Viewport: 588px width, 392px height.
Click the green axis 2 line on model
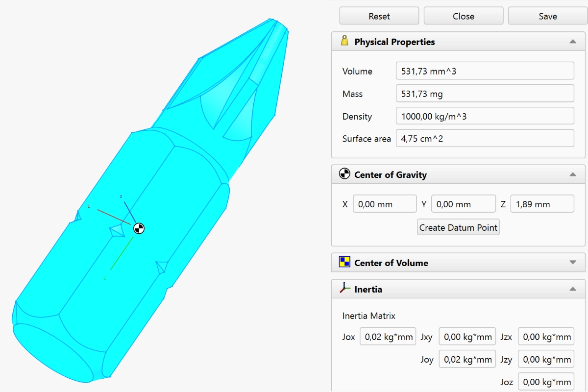pyautogui.click(x=122, y=253)
